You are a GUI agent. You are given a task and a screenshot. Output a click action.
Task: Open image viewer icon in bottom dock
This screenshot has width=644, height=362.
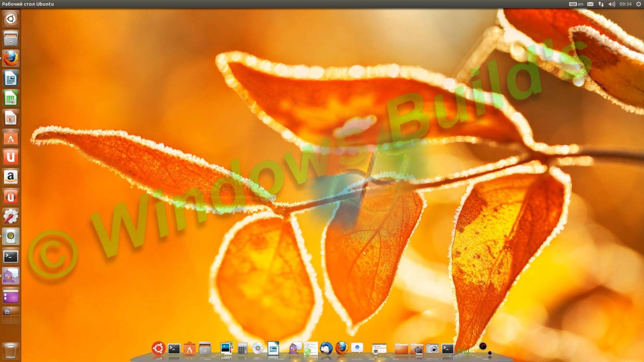click(x=227, y=348)
